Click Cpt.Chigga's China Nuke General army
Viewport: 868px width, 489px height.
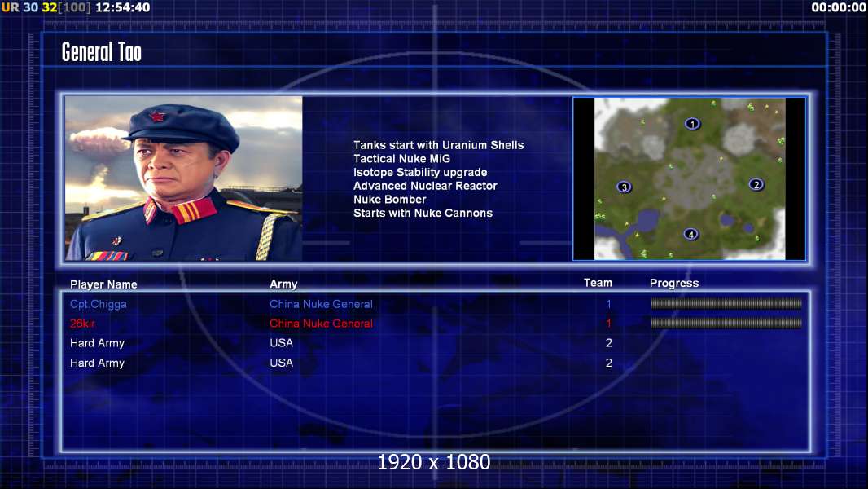321,304
